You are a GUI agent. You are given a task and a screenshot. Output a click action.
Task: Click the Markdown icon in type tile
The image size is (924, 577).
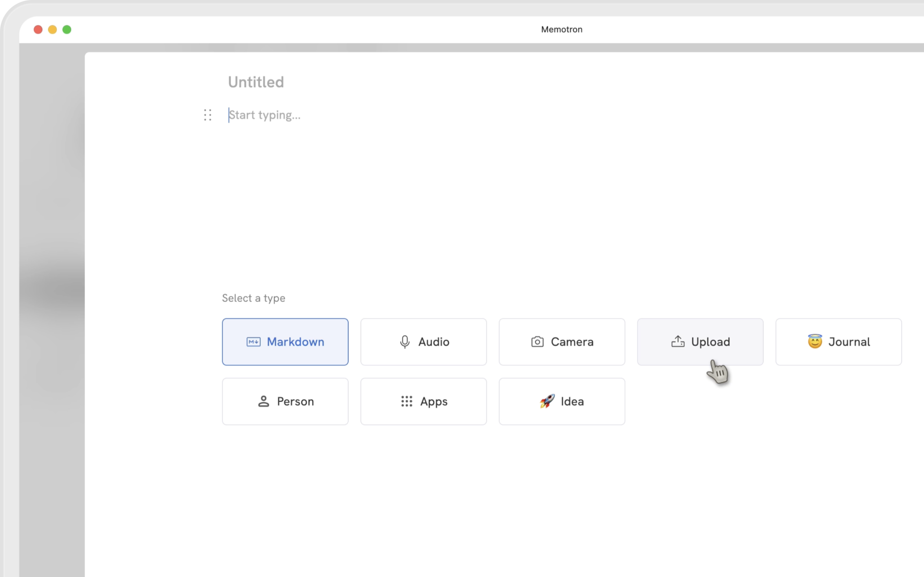[x=253, y=342]
